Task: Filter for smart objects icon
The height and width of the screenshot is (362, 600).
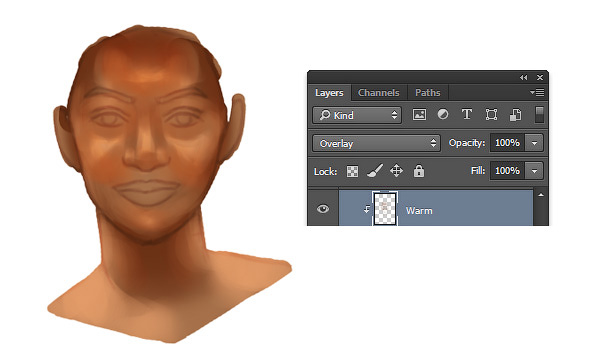Action: tap(515, 114)
